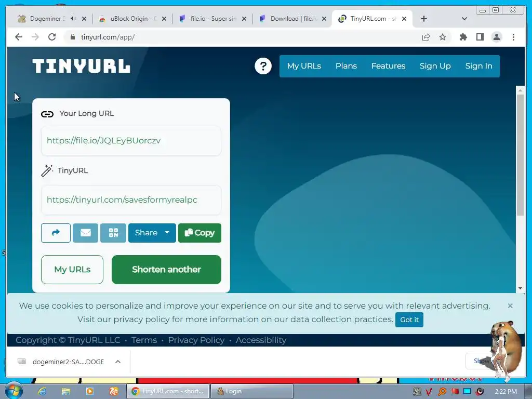Click the Chrome TinyURL taskbar button
532x399 pixels.
click(168, 391)
